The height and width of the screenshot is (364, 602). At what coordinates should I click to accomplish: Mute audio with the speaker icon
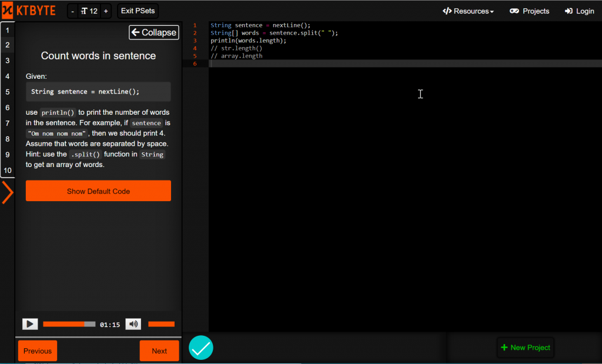coord(133,324)
